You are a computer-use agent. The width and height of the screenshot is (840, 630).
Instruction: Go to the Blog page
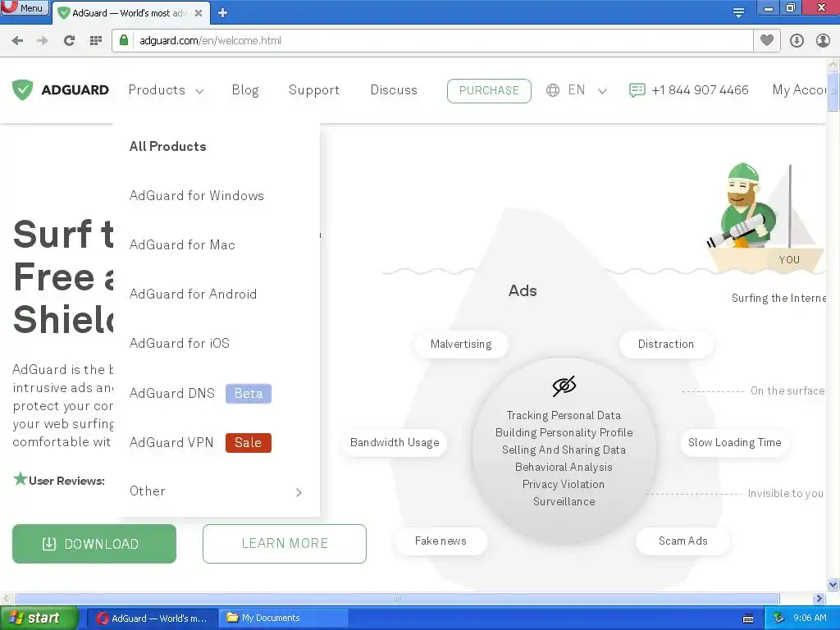(244, 90)
